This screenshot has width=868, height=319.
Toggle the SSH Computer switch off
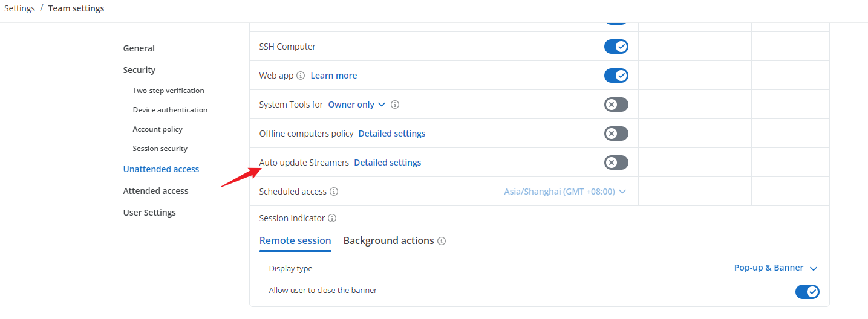point(616,47)
